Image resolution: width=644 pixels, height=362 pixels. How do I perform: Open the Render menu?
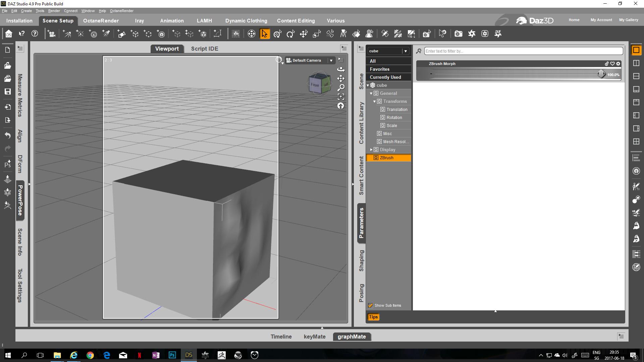54,11
